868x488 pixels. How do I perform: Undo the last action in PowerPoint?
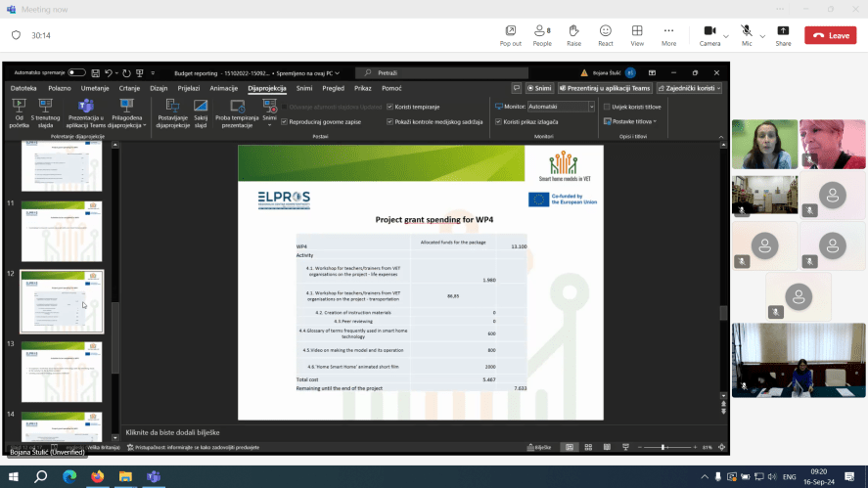(x=109, y=73)
